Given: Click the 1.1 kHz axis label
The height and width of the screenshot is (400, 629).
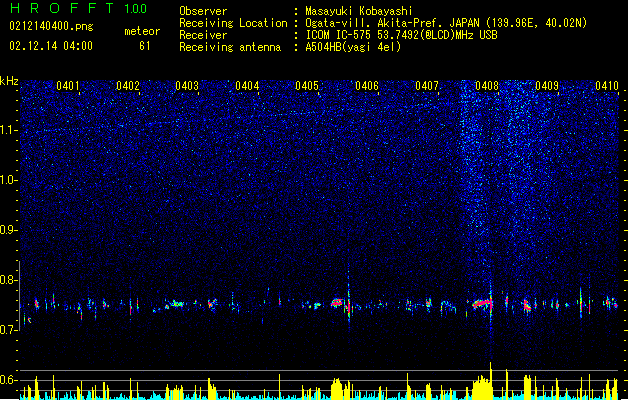Looking at the screenshot, I should tap(9, 130).
